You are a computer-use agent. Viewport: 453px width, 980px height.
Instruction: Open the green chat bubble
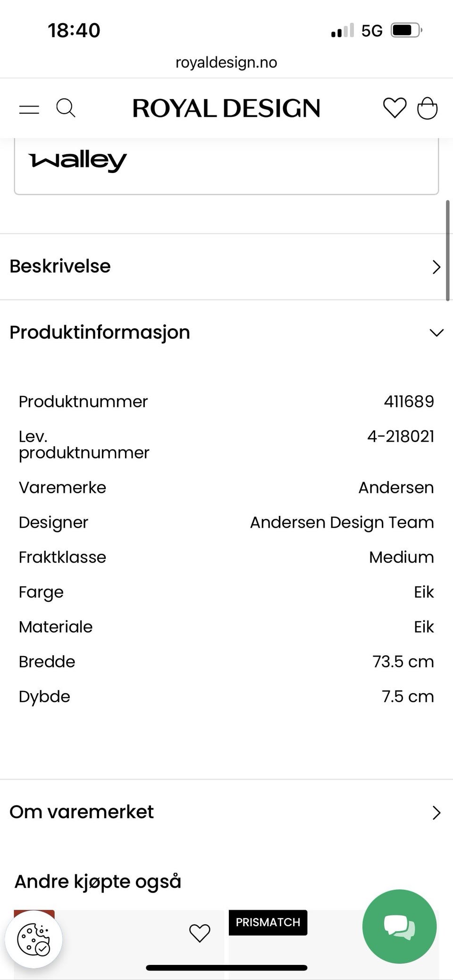[399, 927]
